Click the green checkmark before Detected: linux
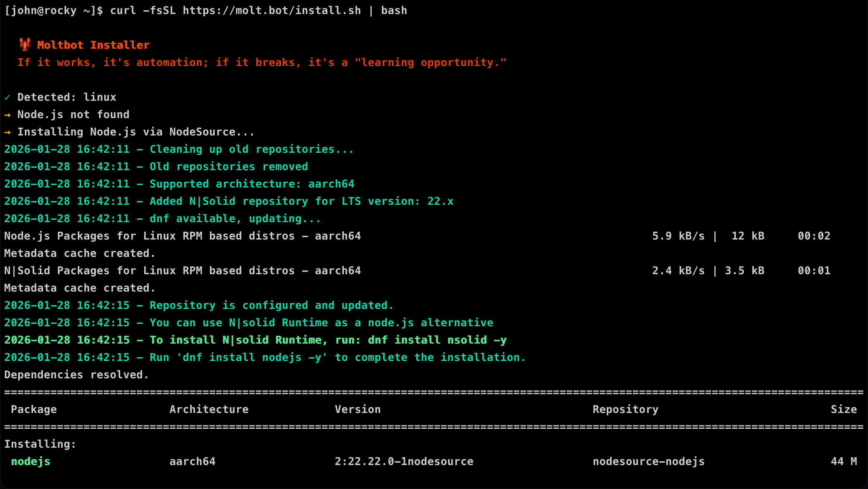 point(7,97)
